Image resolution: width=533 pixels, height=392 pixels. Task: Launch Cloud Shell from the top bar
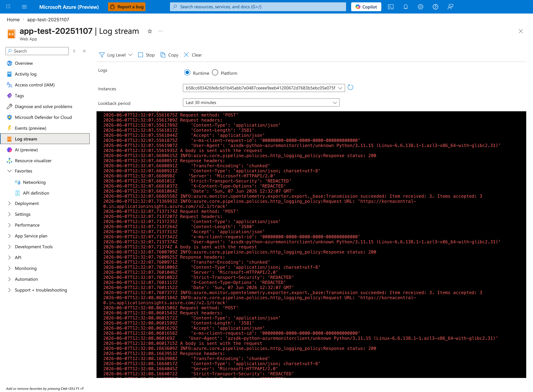(391, 7)
